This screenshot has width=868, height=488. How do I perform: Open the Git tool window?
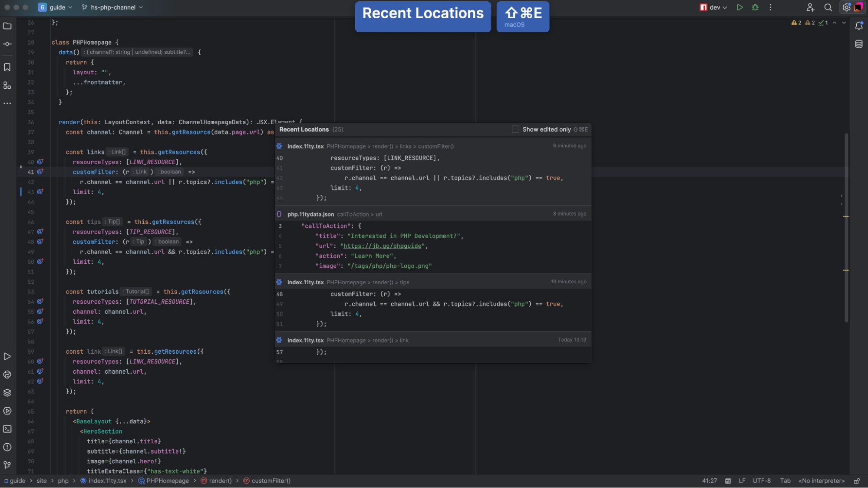point(7,465)
